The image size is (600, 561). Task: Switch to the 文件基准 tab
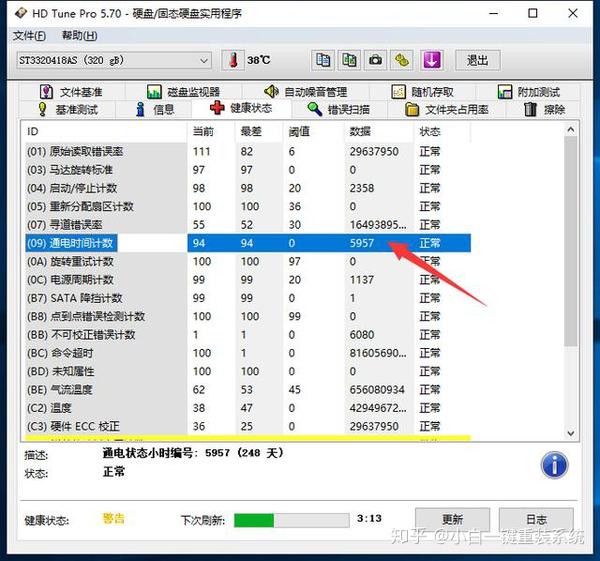[x=71, y=92]
